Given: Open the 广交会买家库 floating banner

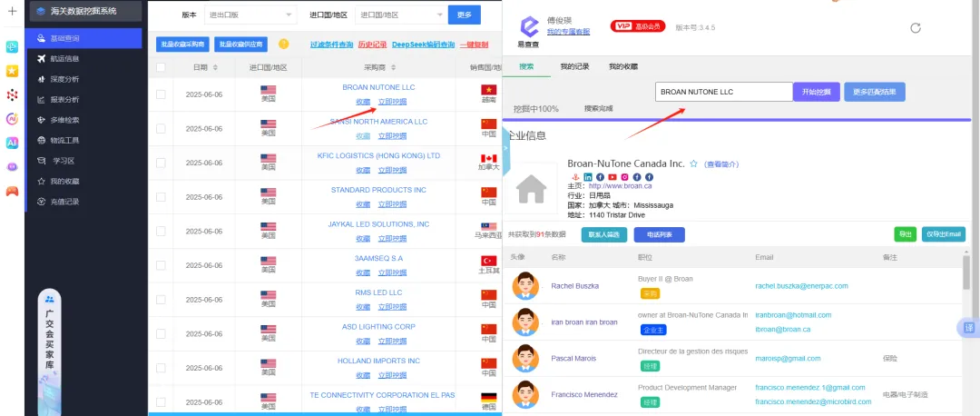Looking at the screenshot, I should coord(49,352).
